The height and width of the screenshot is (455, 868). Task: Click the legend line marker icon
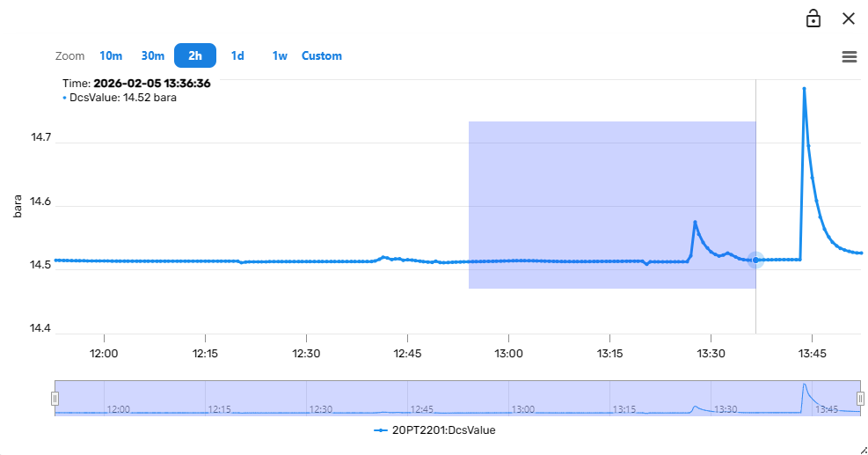click(380, 430)
